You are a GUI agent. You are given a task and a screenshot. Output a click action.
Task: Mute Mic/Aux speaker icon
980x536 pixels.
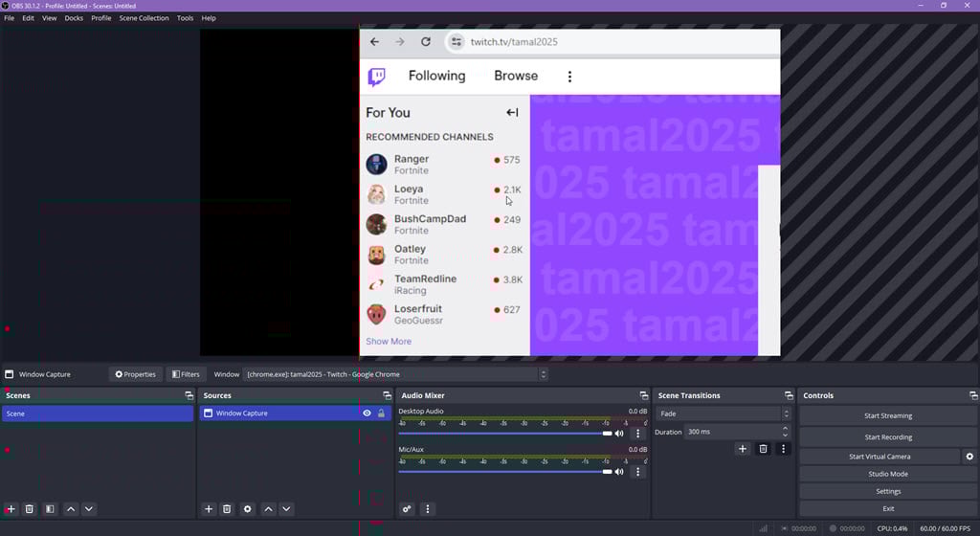[x=619, y=472]
